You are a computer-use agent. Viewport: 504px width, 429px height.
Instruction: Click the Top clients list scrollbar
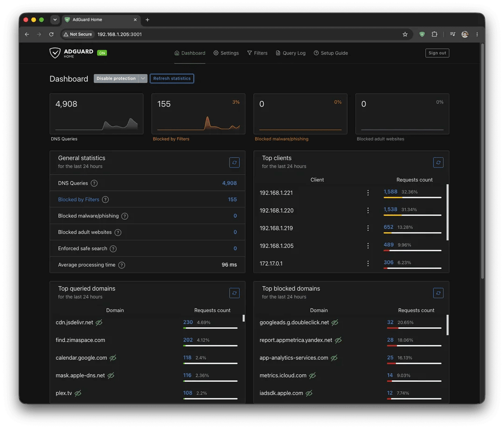click(448, 212)
